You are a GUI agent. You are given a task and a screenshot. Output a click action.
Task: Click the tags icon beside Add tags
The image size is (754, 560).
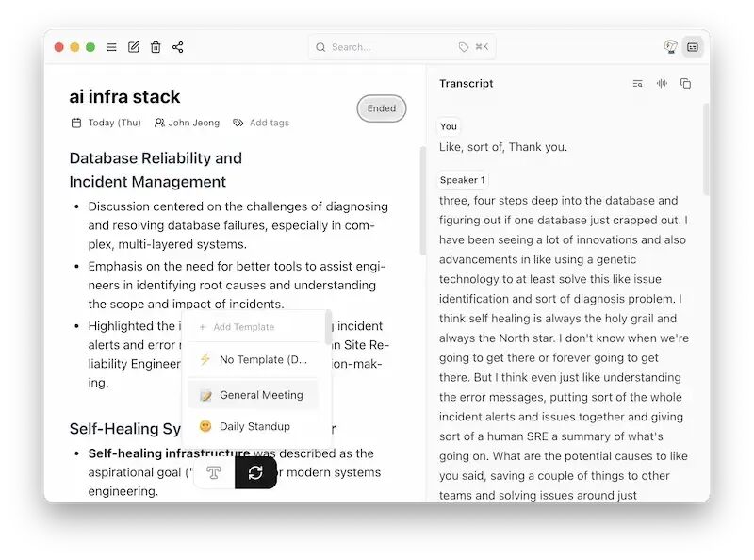click(238, 123)
